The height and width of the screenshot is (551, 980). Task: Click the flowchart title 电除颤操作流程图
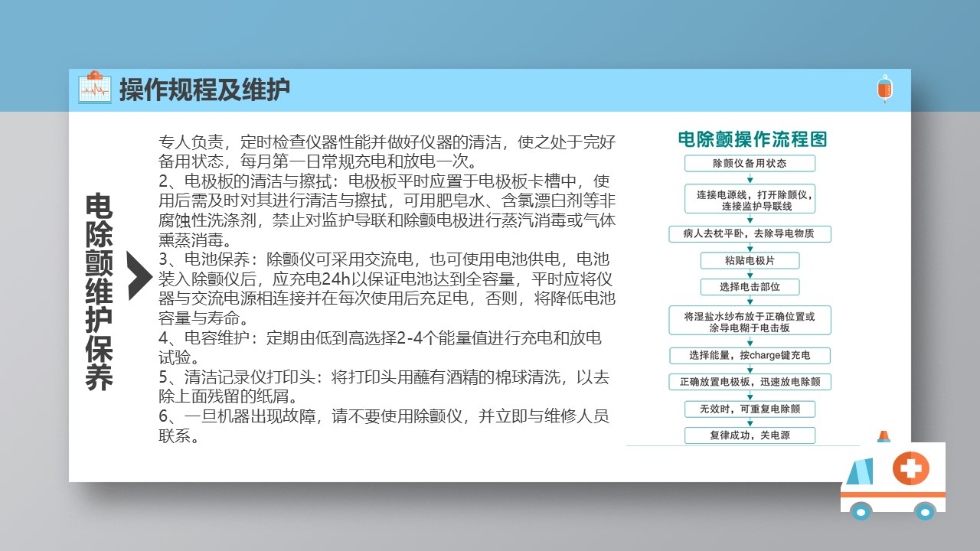click(x=753, y=139)
